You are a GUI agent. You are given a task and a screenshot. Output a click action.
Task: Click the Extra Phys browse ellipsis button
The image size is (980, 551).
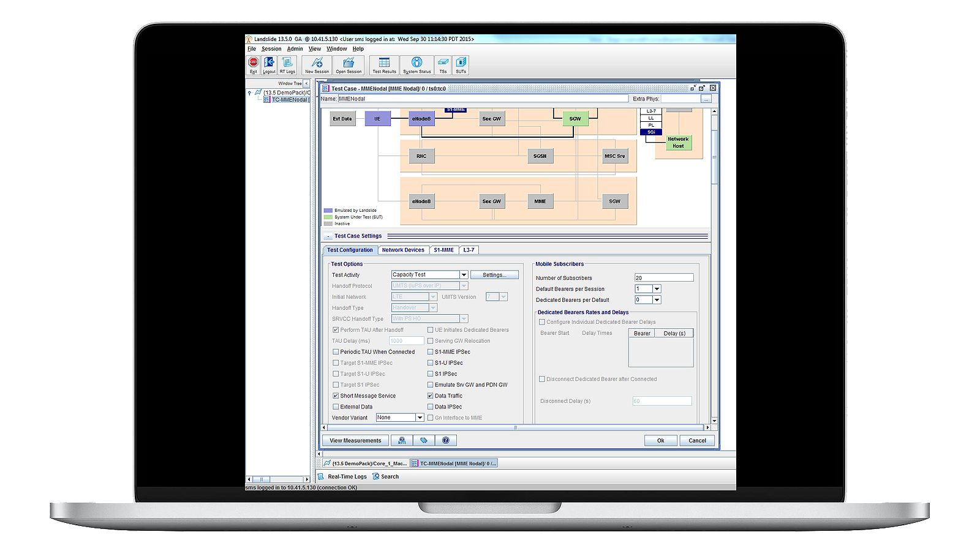pyautogui.click(x=706, y=99)
